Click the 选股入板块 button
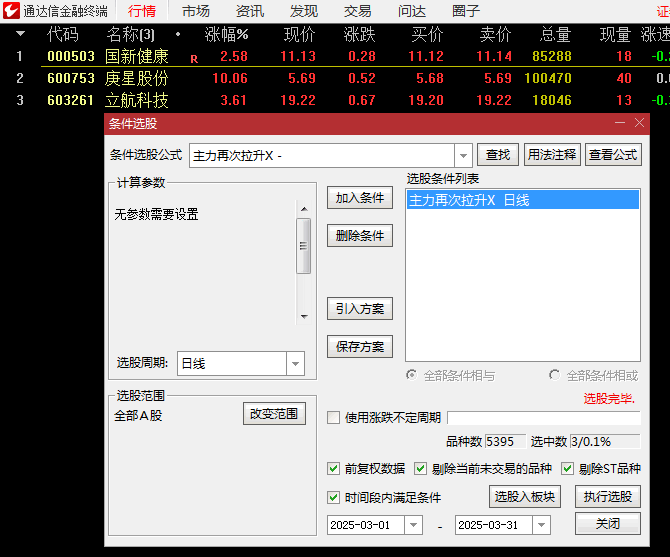The width and height of the screenshot is (670, 557). pyautogui.click(x=525, y=496)
